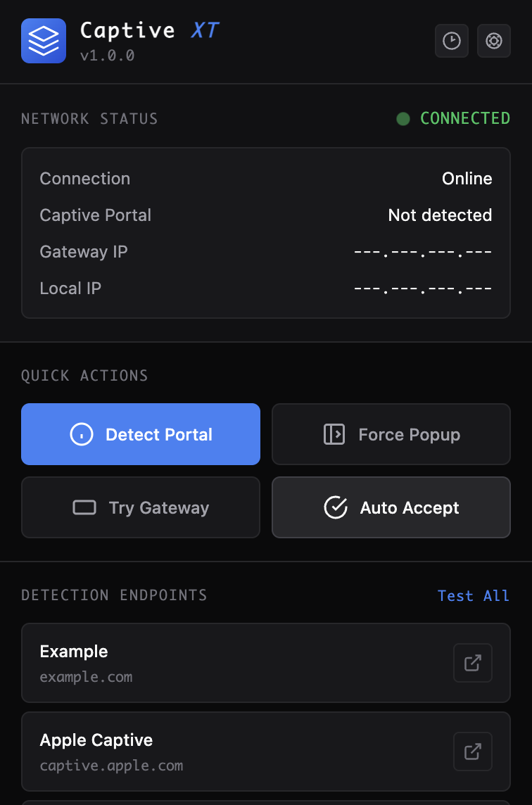The image size is (532, 805).
Task: Enable Auto Accept for captive portals
Action: coord(391,507)
